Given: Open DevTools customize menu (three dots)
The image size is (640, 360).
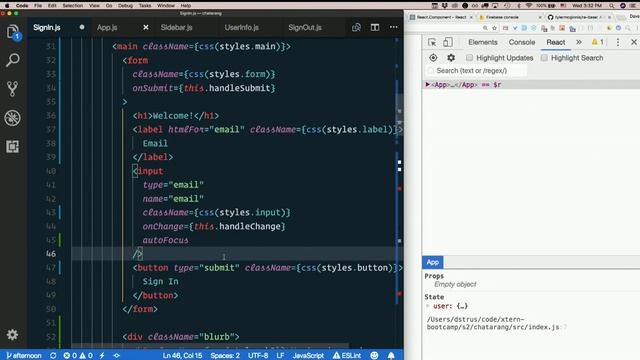Looking at the screenshot, I should [618, 42].
